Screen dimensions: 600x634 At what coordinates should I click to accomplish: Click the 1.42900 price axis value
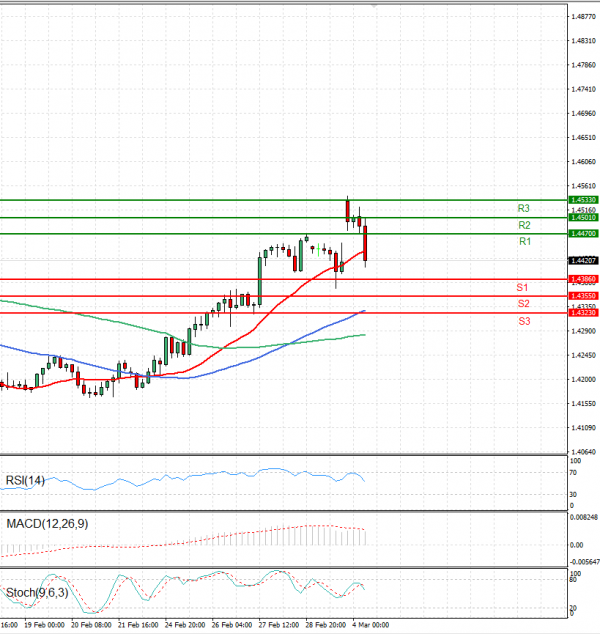[x=583, y=331]
